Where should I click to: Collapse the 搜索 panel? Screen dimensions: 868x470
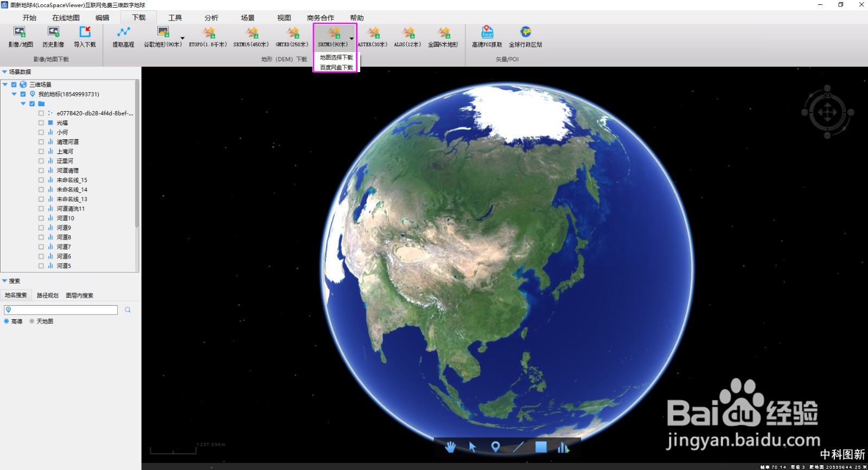pos(4,281)
